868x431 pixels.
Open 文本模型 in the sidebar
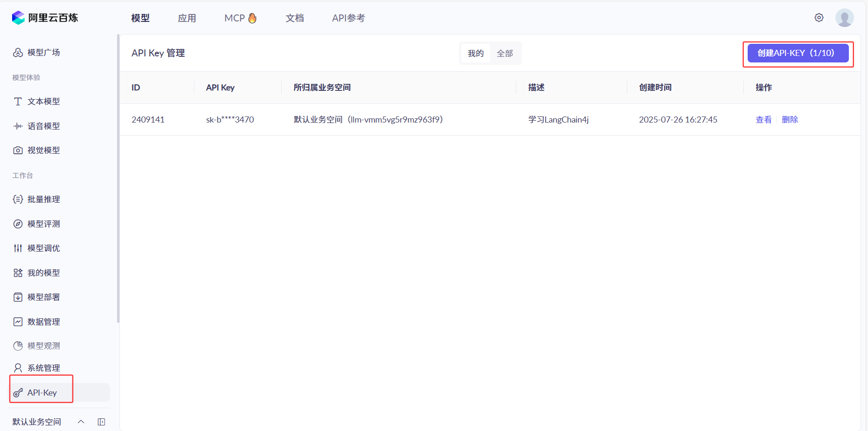(x=43, y=101)
